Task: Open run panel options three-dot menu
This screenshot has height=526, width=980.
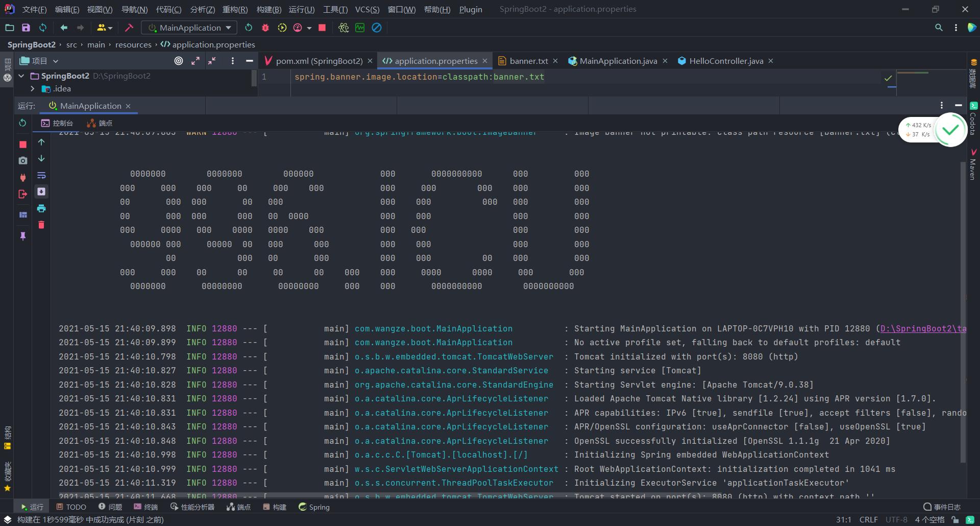Action: point(942,105)
